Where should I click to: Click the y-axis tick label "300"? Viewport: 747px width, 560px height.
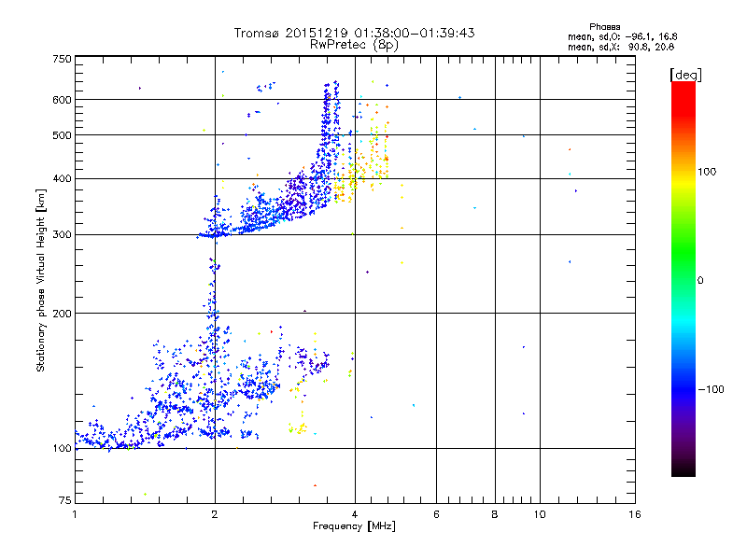tap(62, 235)
